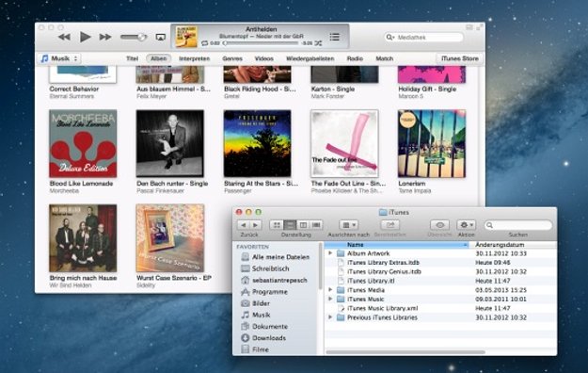The width and height of the screenshot is (588, 373).
Task: Open the Up Next list icon
Action: [x=335, y=37]
